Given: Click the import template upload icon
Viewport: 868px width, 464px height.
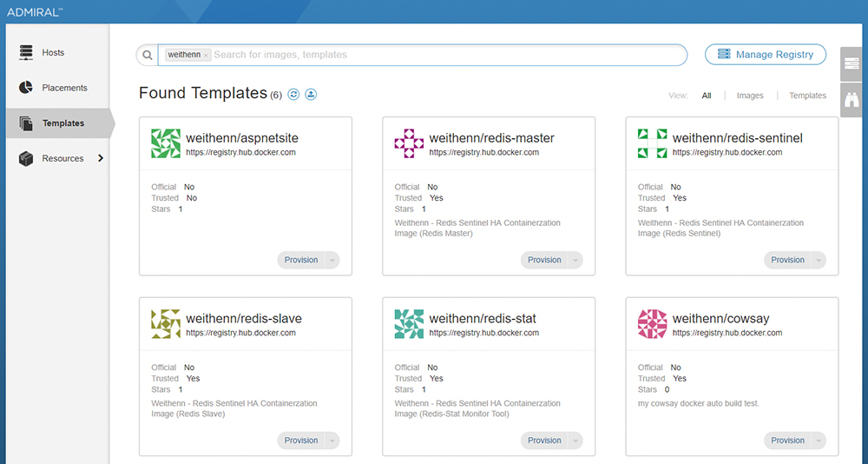Looking at the screenshot, I should [311, 94].
